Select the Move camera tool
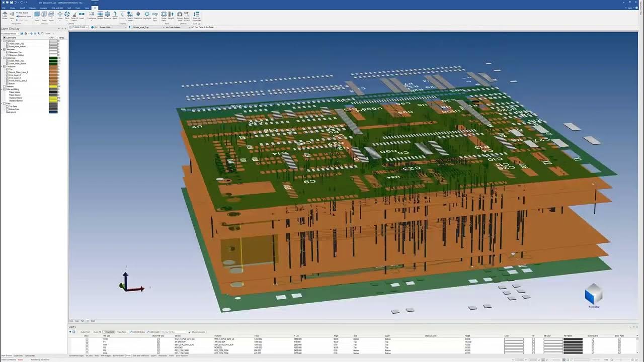Screen dimensions: 644x362 (60, 15)
